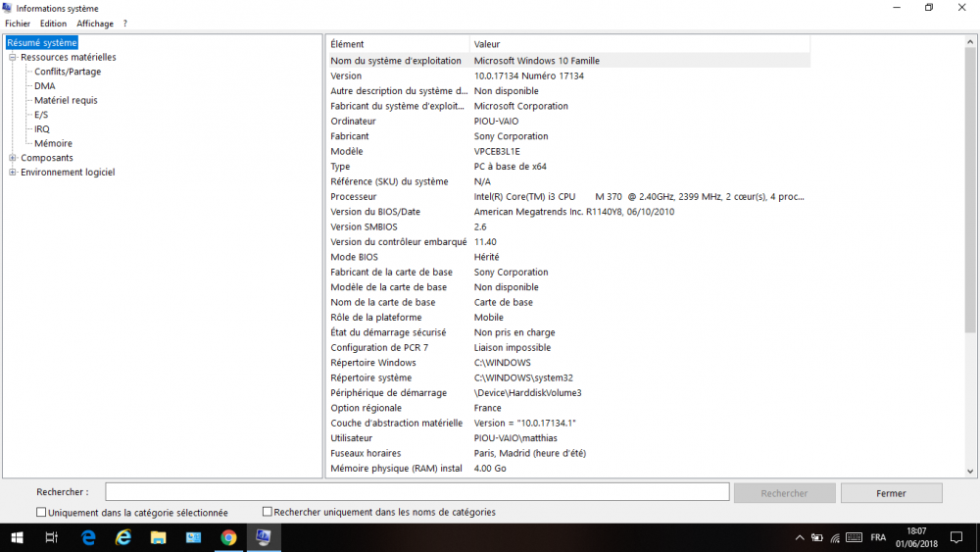Screen dimensions: 980x552
Task: Click the details pane scroll down arrow
Action: tap(970, 472)
